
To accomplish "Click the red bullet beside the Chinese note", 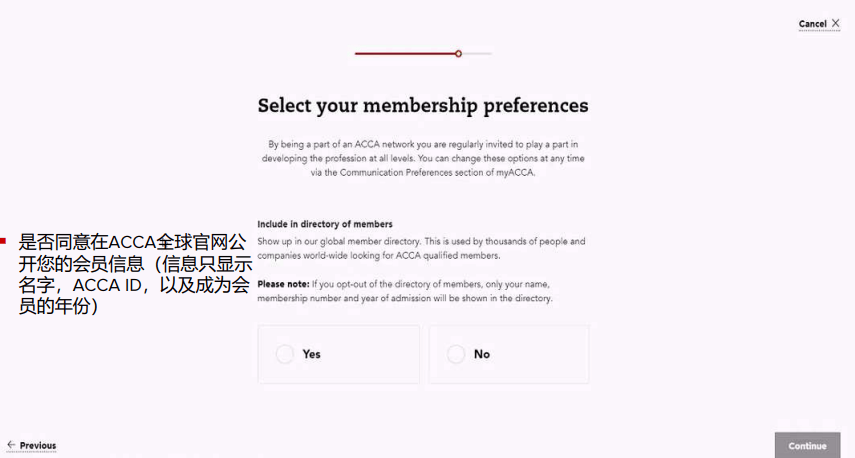I will [x=3, y=241].
